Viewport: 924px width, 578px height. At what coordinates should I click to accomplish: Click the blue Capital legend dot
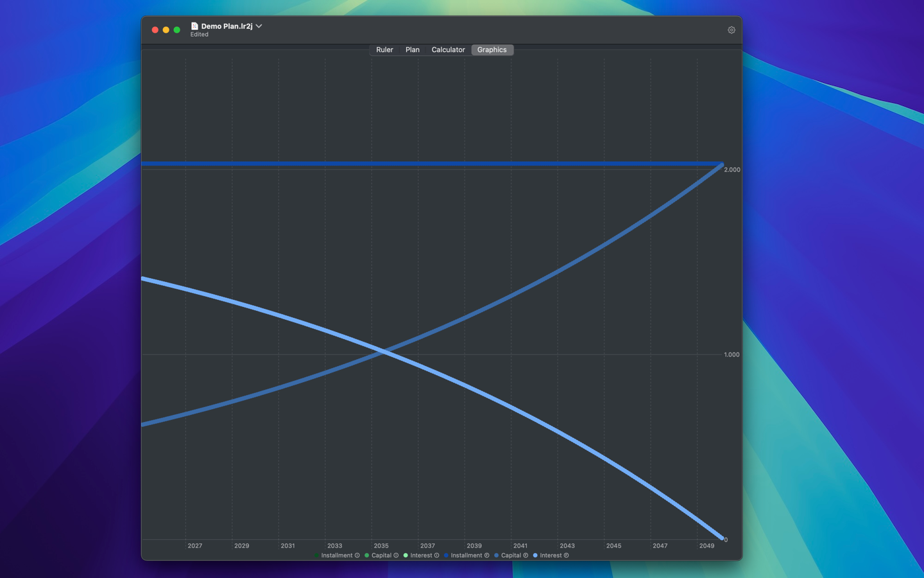tap(496, 556)
